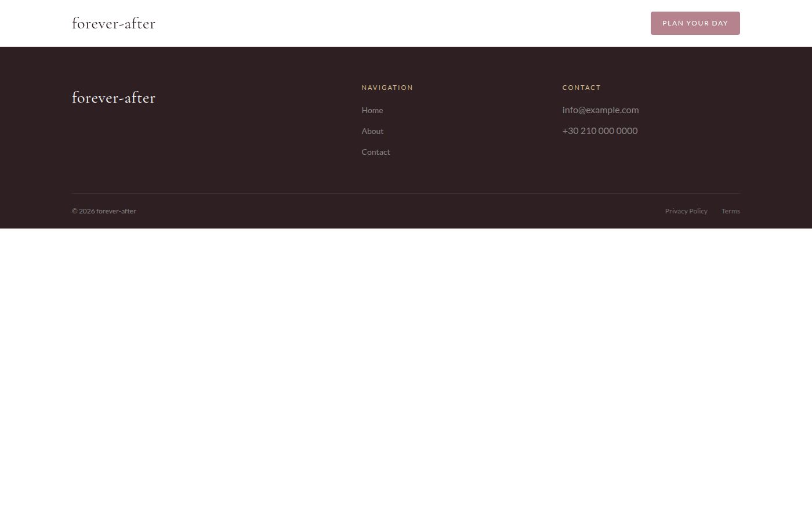This screenshot has width=812, height=522.
Task: Click the Plan Your Day button
Action: tap(695, 23)
